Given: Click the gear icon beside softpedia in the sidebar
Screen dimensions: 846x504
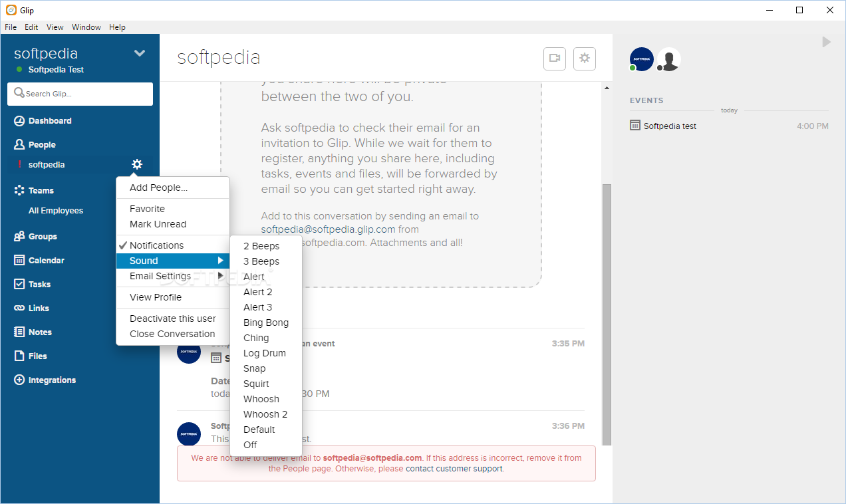Looking at the screenshot, I should pos(137,164).
